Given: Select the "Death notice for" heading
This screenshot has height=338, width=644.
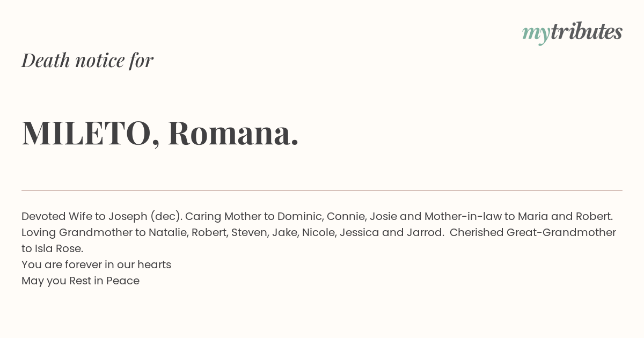Looking at the screenshot, I should pos(87,60).
